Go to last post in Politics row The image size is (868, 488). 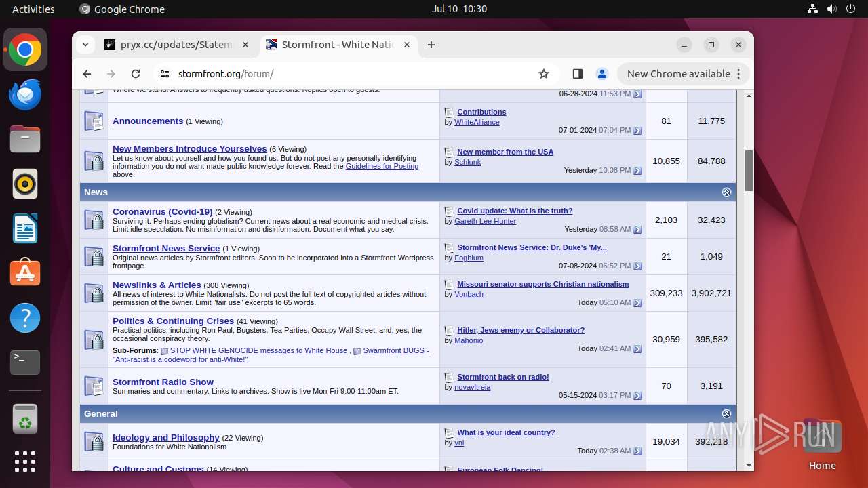(637, 349)
